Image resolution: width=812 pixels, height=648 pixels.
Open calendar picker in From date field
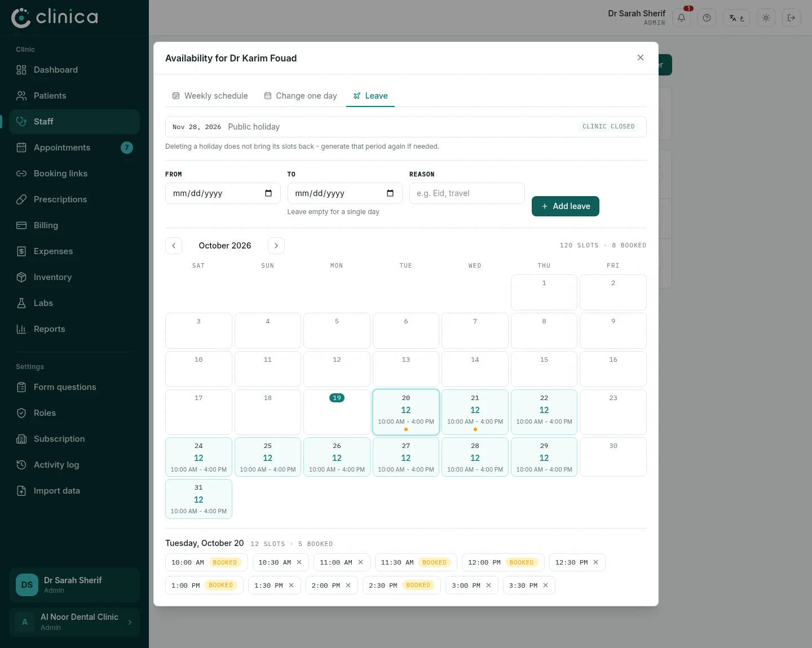point(268,193)
